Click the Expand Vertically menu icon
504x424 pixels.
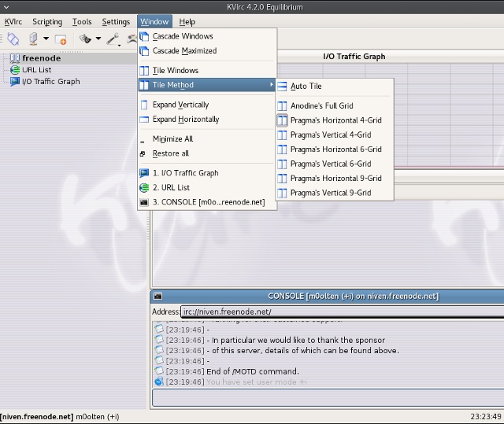[144, 105]
